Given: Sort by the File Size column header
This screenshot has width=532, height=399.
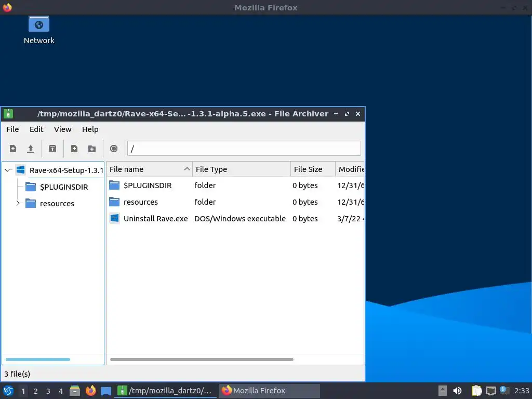Looking at the screenshot, I should [313, 169].
